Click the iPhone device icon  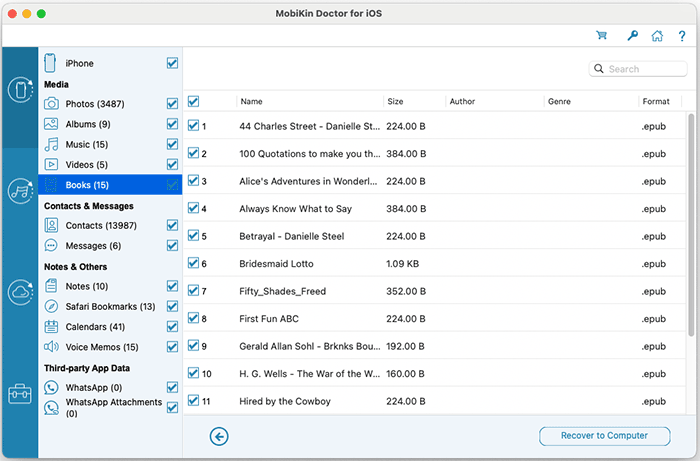pos(50,63)
